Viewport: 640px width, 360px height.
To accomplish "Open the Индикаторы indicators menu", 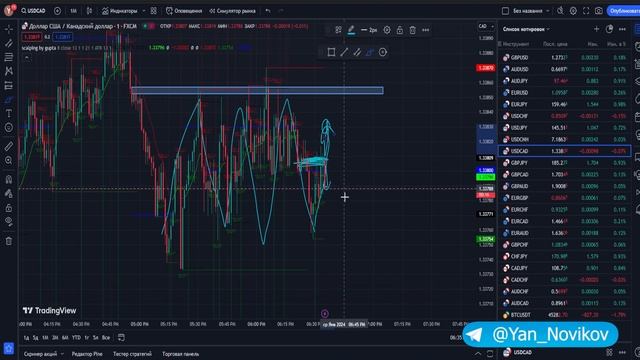I will (120, 11).
